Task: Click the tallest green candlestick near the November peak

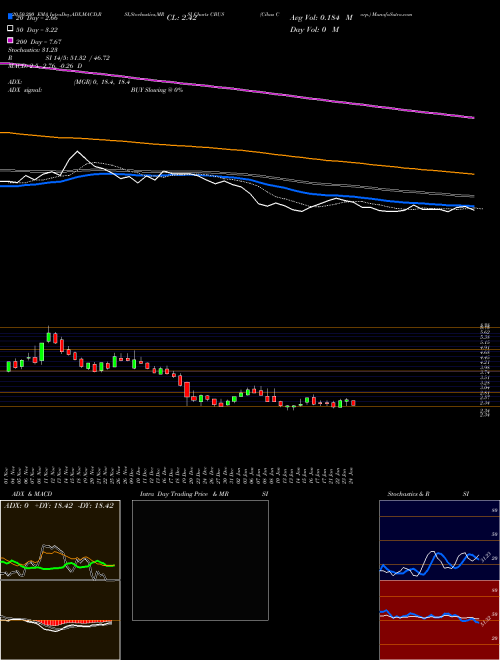Action: click(x=42, y=352)
